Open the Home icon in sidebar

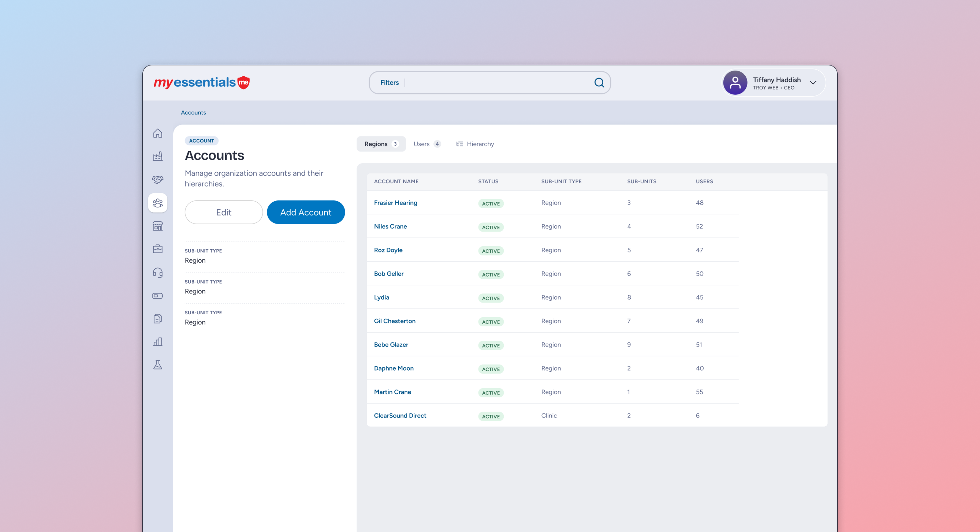point(157,133)
